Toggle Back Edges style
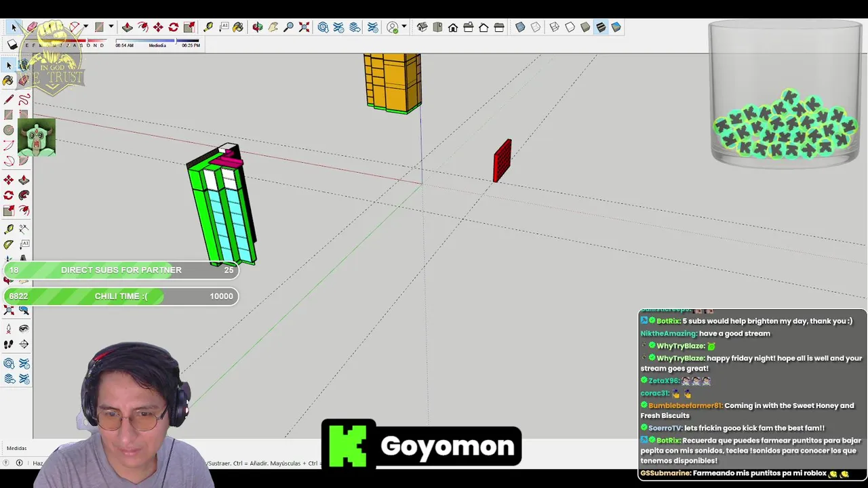The width and height of the screenshot is (868, 488). pyautogui.click(x=536, y=27)
